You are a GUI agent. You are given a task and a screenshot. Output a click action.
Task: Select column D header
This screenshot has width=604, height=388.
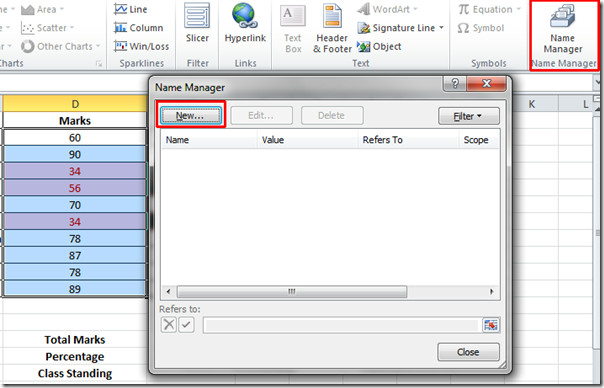point(75,104)
